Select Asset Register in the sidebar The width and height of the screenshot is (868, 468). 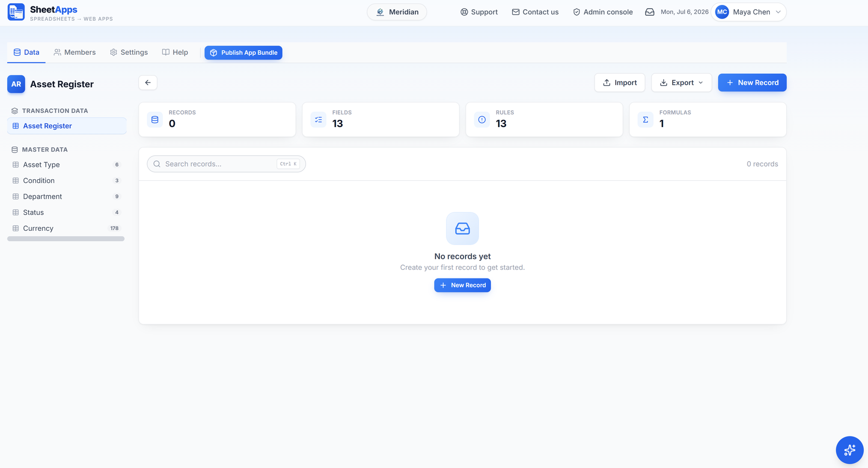(67, 126)
